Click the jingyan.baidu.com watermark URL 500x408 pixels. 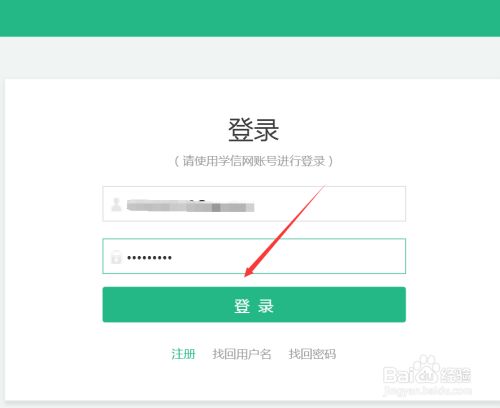click(427, 390)
